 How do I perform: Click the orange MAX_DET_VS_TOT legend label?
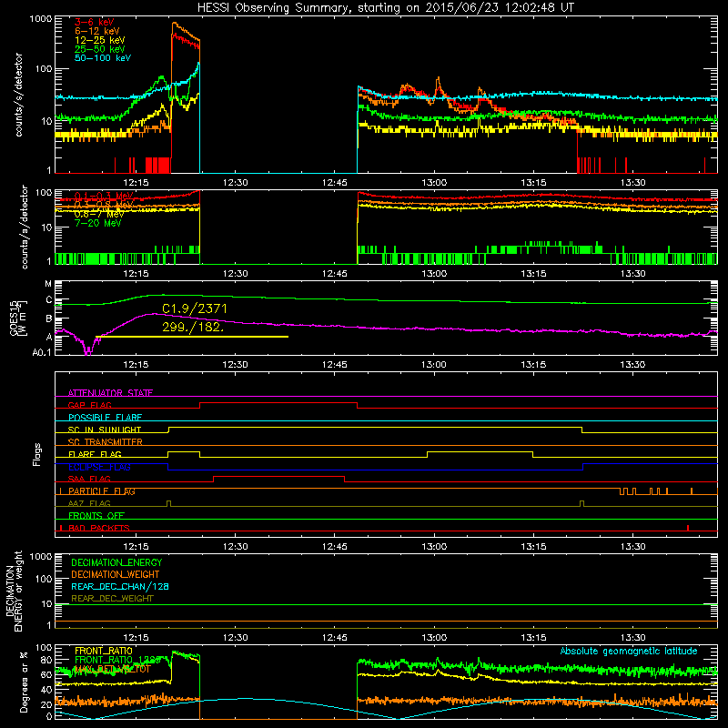click(113, 669)
